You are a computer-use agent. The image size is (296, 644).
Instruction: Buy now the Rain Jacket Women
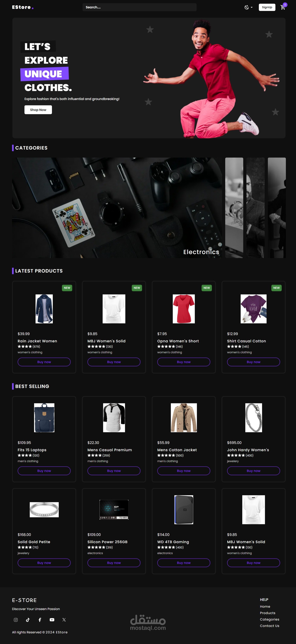click(44, 362)
